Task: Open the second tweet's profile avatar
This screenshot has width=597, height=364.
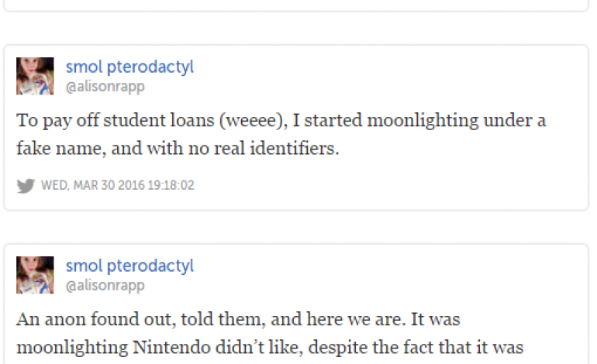Action: pyautogui.click(x=35, y=275)
